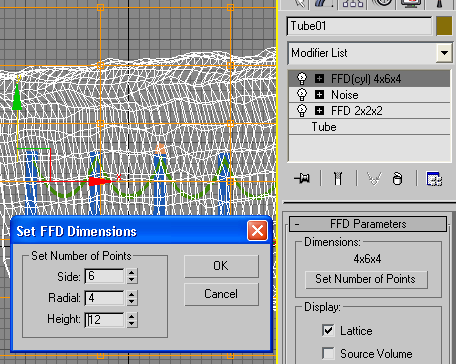Expand Noise modifier sub-objects

click(319, 95)
